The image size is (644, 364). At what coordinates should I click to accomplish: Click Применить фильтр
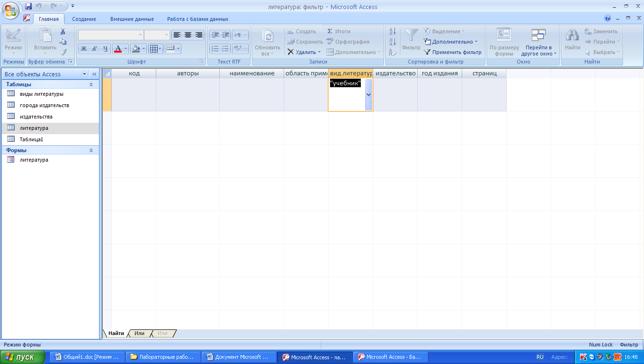coord(452,52)
